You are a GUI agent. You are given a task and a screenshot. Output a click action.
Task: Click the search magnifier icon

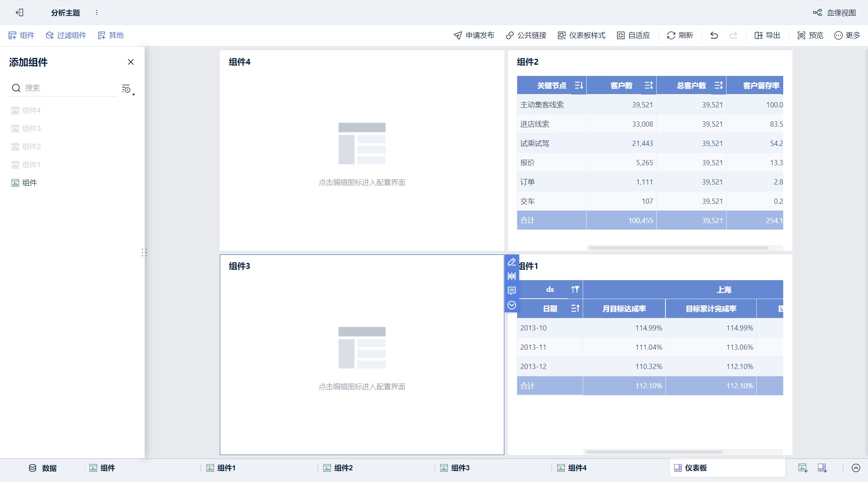pos(16,88)
